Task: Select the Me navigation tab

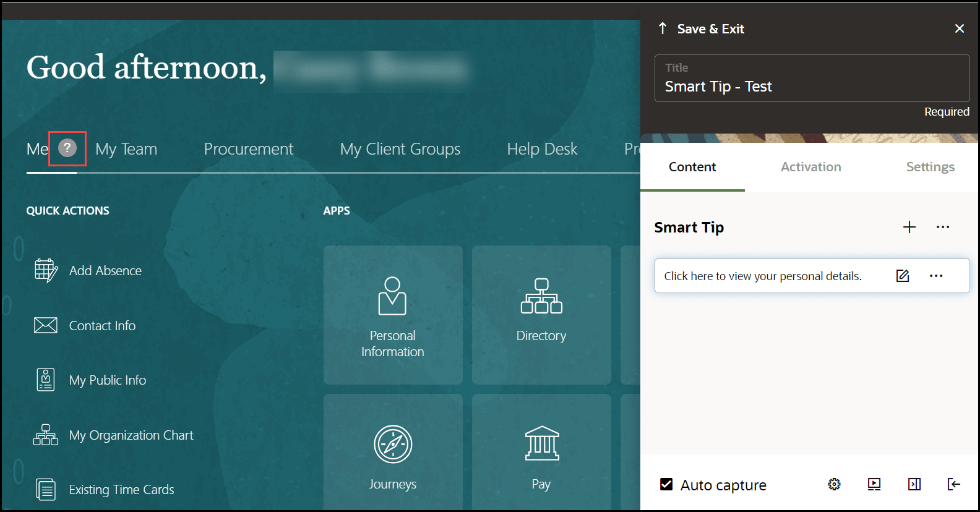Action: pos(37,149)
